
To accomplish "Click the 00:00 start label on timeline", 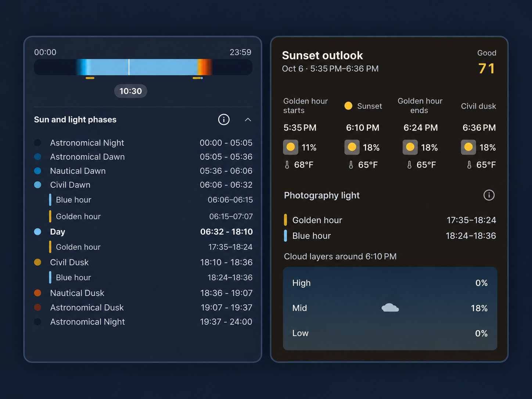I will [45, 52].
